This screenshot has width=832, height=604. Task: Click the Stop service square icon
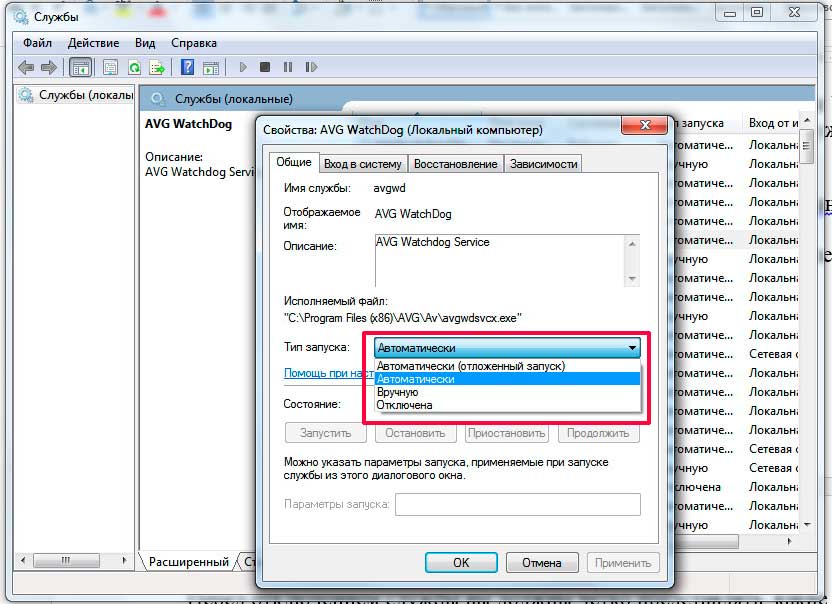tap(265, 68)
